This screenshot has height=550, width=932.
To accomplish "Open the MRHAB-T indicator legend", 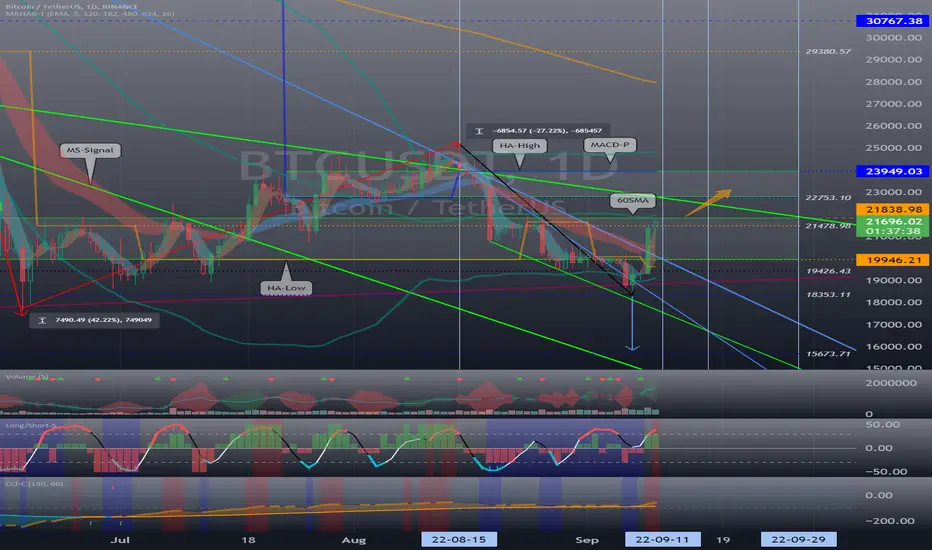I will (90, 13).
